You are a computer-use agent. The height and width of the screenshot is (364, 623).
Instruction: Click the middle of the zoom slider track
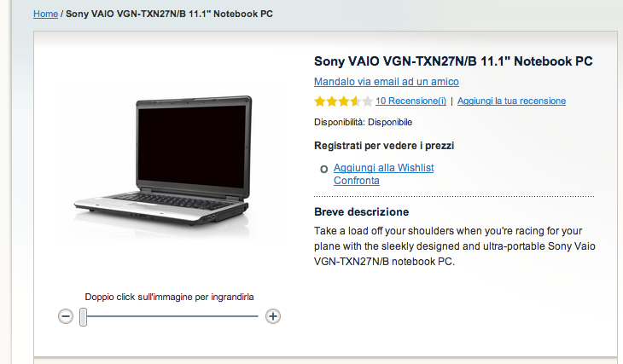point(171,316)
